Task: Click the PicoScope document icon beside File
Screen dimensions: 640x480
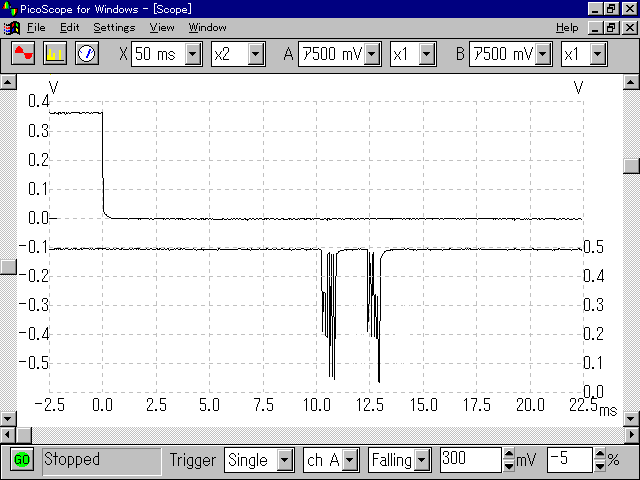Action: (11, 28)
